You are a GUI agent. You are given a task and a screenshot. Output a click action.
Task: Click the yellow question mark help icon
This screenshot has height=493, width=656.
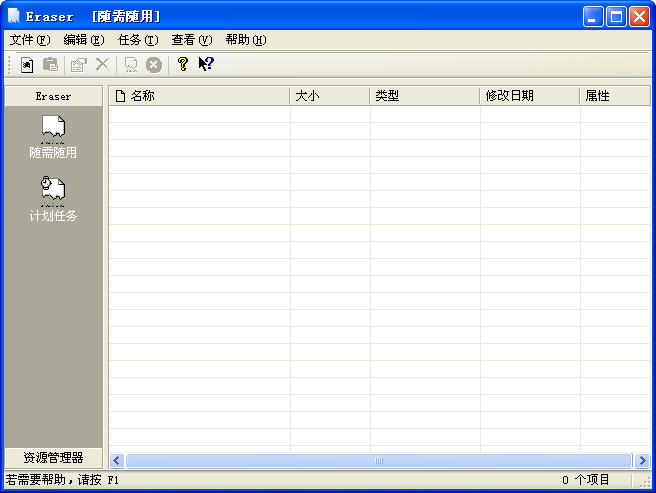[x=182, y=64]
